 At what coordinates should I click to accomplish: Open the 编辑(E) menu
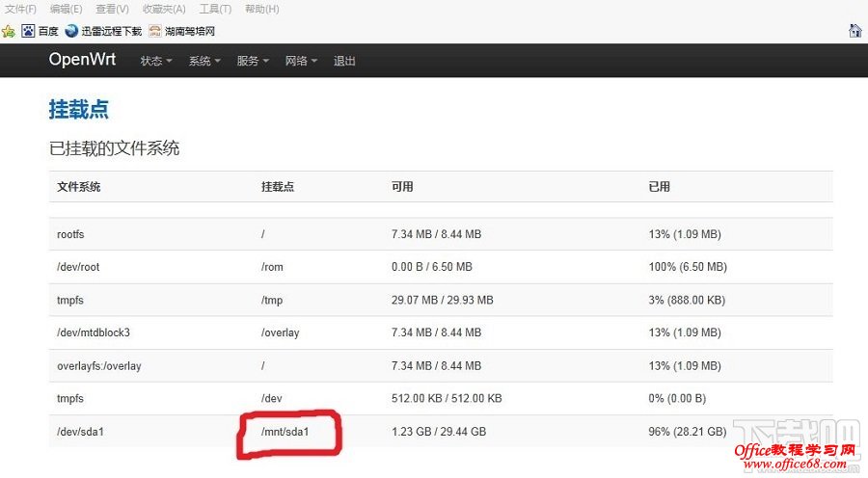(66, 9)
